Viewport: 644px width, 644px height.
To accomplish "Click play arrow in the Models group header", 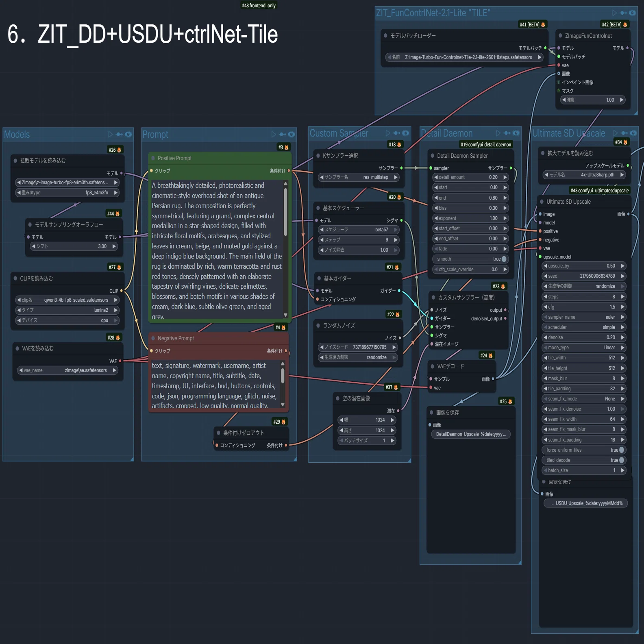I will (111, 134).
